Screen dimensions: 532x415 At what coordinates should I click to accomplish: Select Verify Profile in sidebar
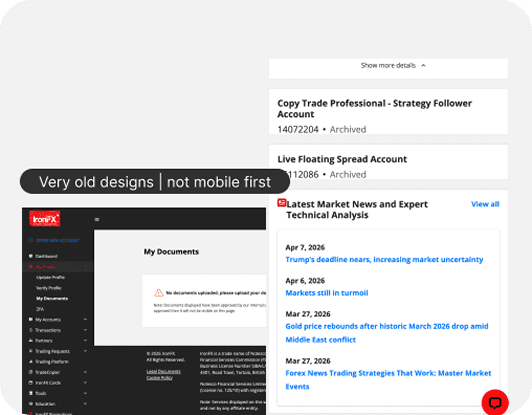tap(49, 288)
